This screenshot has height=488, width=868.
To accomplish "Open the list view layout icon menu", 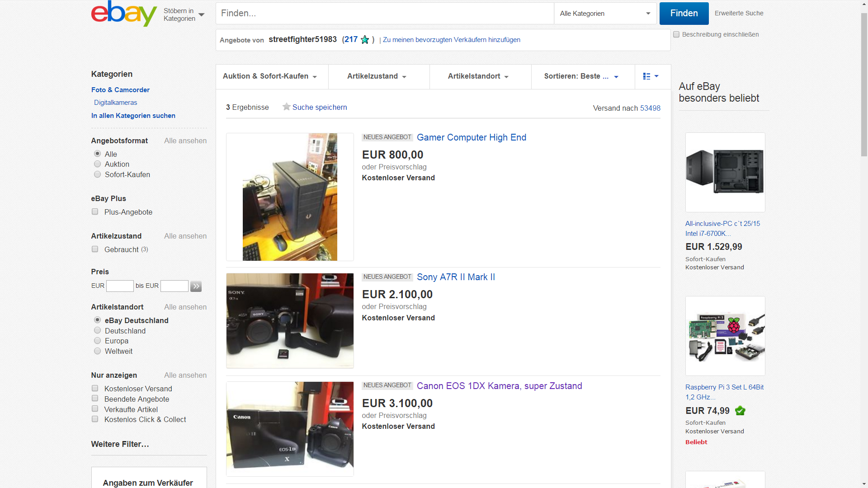I will click(651, 76).
